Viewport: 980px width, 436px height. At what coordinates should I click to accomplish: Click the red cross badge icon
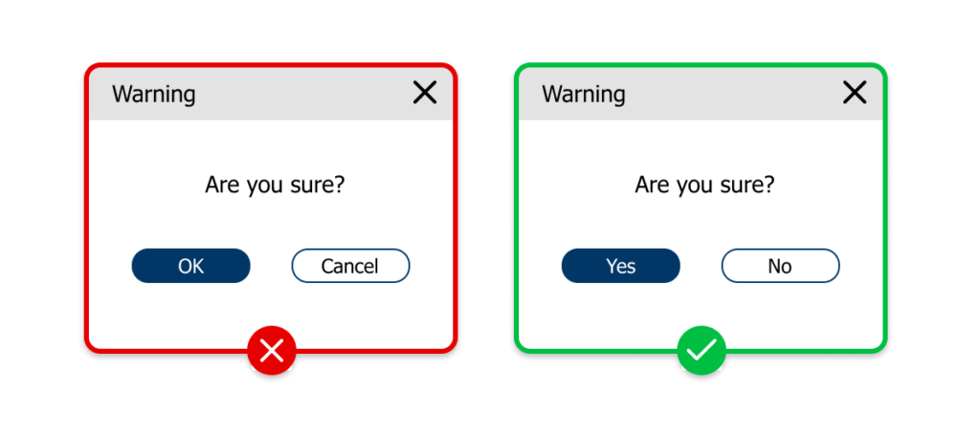(272, 351)
